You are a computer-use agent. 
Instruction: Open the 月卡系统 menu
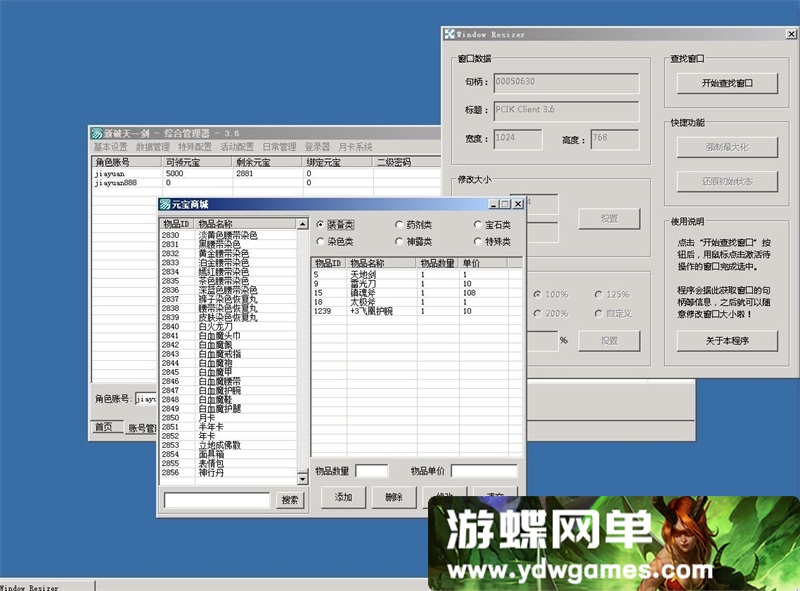[355, 147]
